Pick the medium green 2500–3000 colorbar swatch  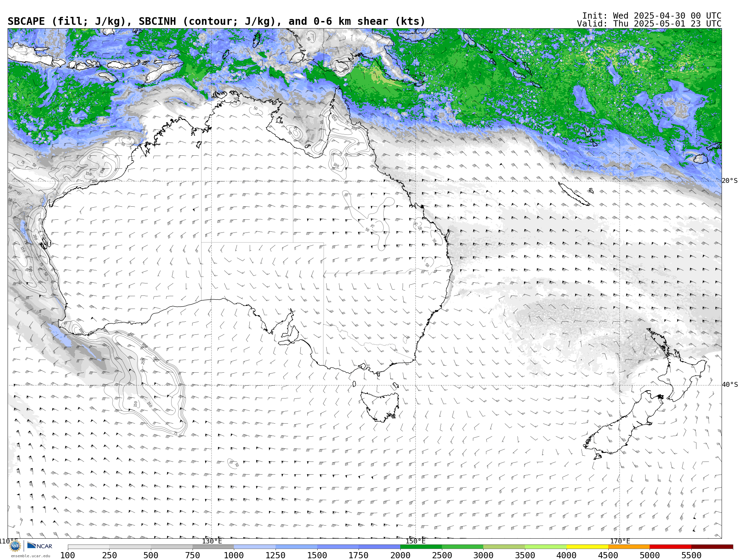click(463, 547)
